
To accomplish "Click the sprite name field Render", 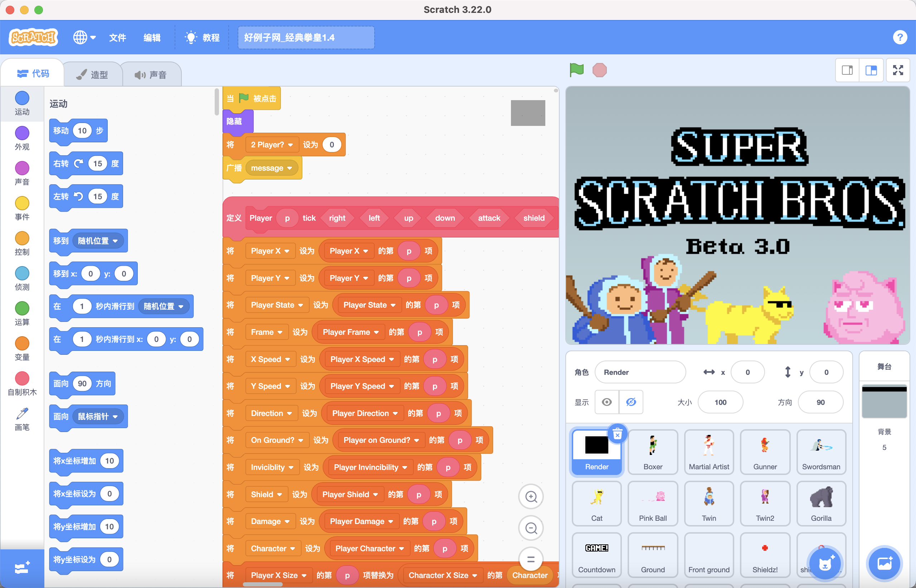I will (x=640, y=372).
